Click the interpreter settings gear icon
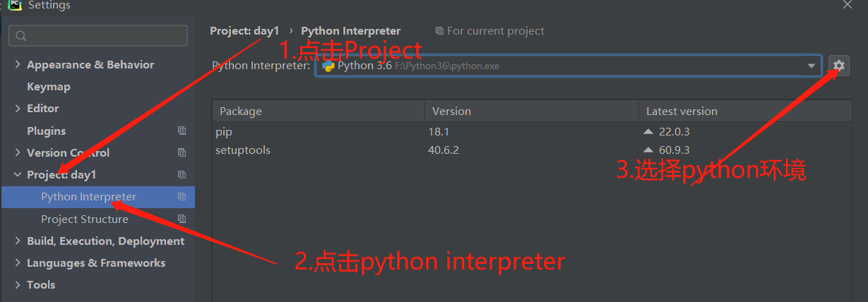The image size is (868, 302). [x=838, y=66]
